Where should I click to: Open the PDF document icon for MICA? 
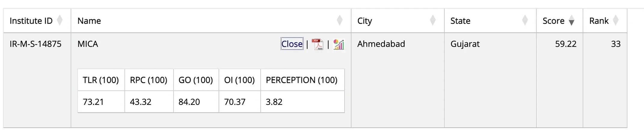(317, 44)
